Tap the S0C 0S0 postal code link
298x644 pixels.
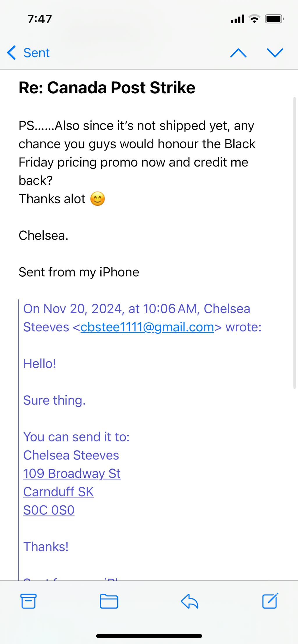tap(49, 510)
